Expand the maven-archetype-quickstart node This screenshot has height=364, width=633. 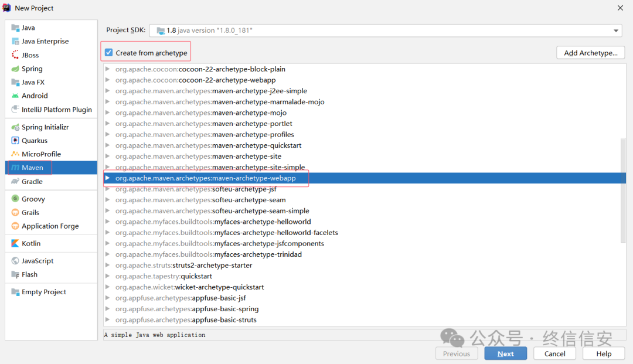107,145
